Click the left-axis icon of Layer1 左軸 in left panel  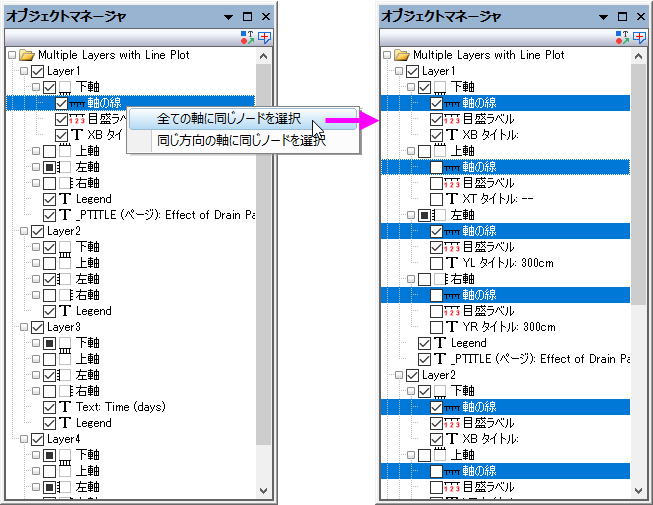(x=65, y=167)
